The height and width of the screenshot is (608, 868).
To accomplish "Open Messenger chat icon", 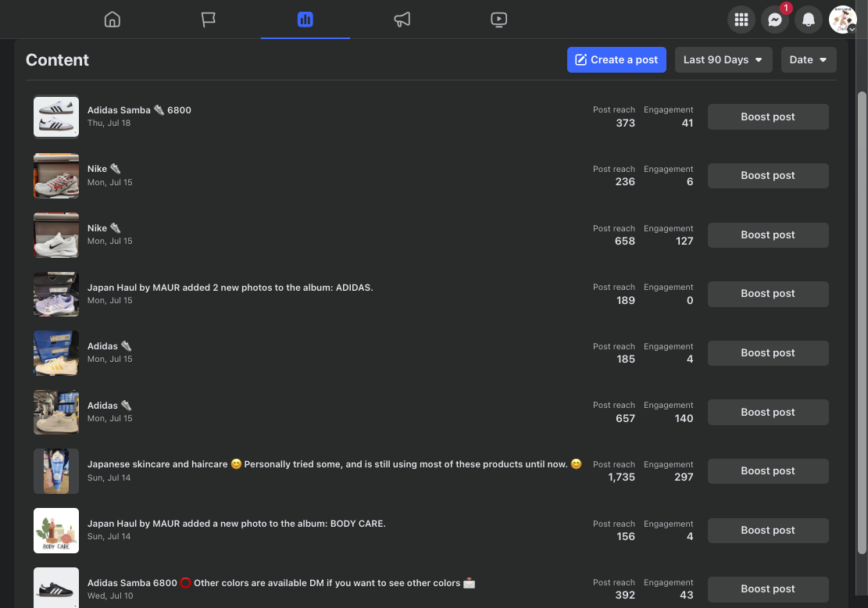I will click(x=775, y=20).
